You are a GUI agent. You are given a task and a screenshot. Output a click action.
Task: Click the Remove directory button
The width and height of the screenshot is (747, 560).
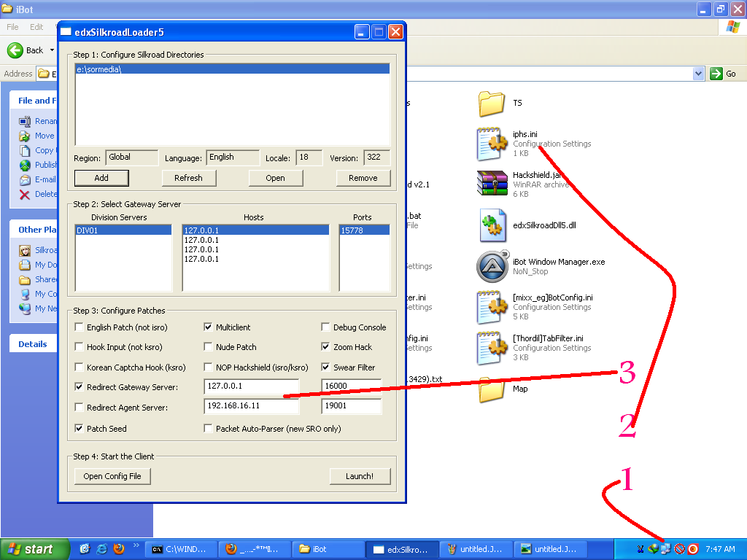point(363,178)
